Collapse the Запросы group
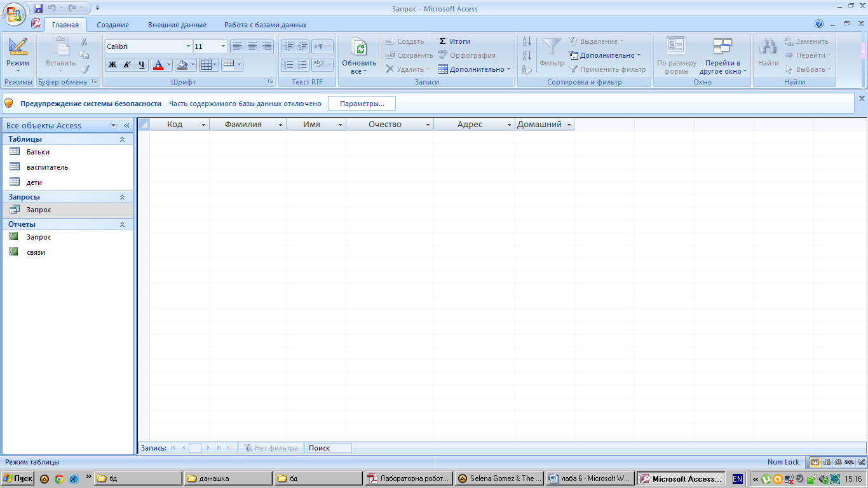Screen dimensions: 868x488 click(x=123, y=197)
